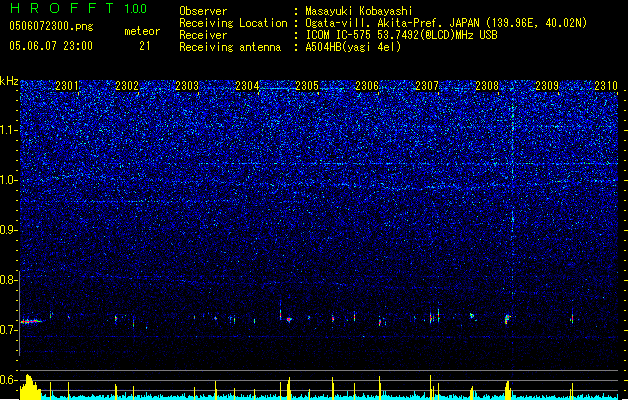Click the Observer label
This screenshot has width=629, height=400.
click(203, 11)
